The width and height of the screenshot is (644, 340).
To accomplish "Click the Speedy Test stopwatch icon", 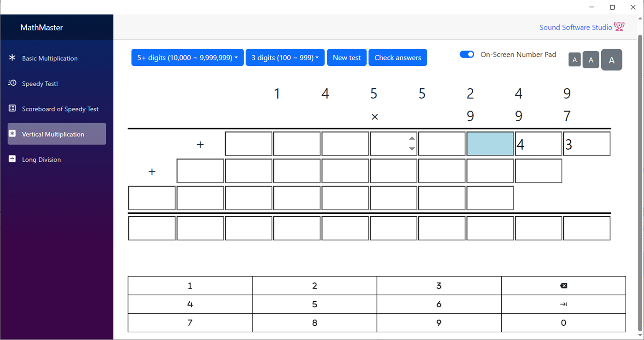I will (x=12, y=83).
